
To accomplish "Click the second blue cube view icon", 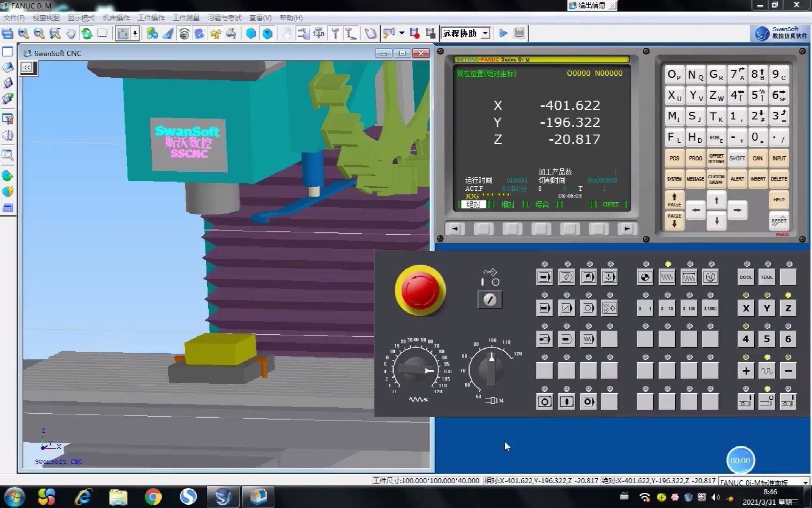I will click(267, 33).
